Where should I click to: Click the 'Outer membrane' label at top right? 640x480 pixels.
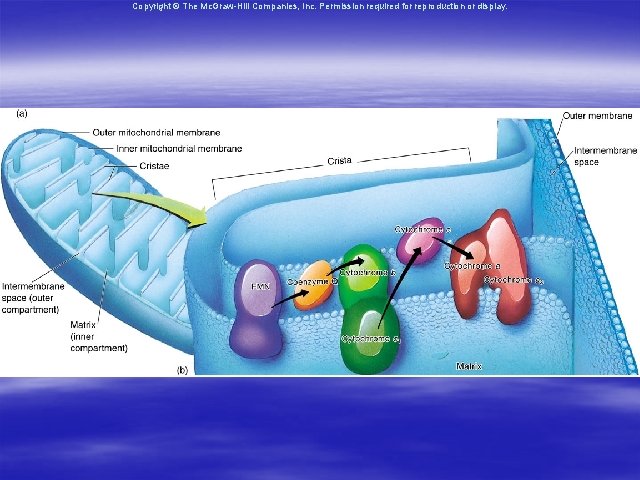597,116
